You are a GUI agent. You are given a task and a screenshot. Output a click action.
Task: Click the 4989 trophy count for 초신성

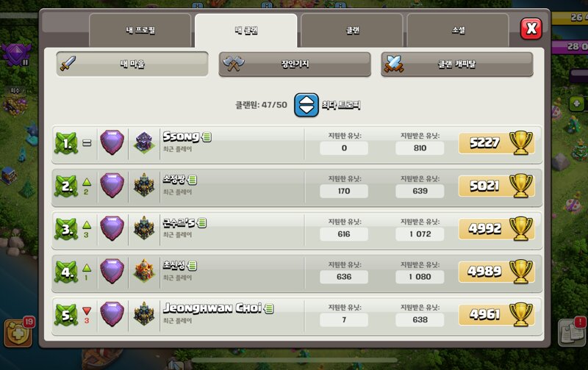[x=484, y=271]
